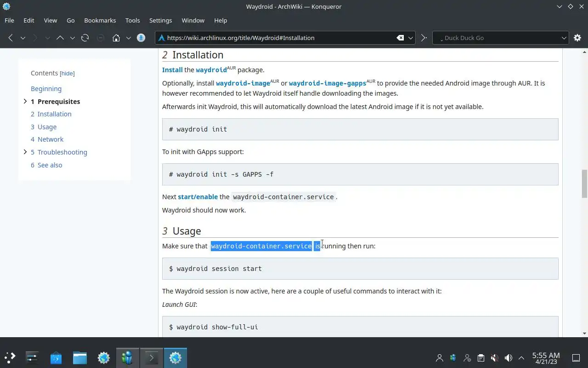The width and height of the screenshot is (588, 368).
Task: Open the clock showing 5:55 AM
Action: click(546, 358)
